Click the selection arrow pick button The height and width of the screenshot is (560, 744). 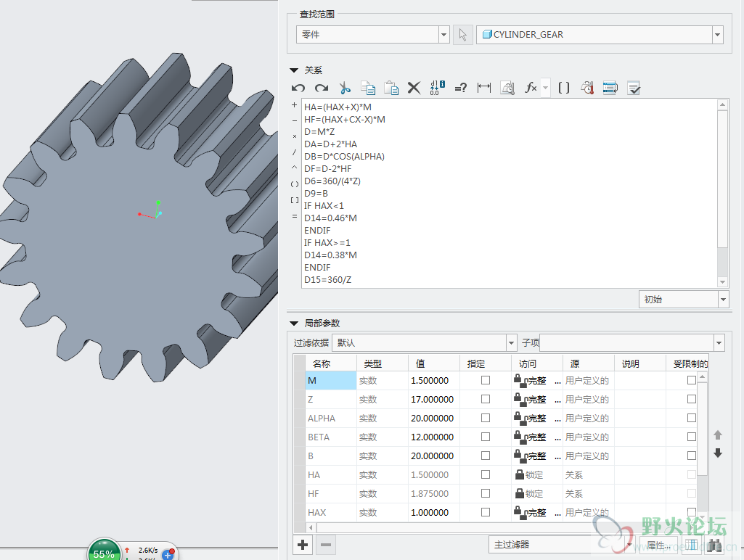(462, 35)
